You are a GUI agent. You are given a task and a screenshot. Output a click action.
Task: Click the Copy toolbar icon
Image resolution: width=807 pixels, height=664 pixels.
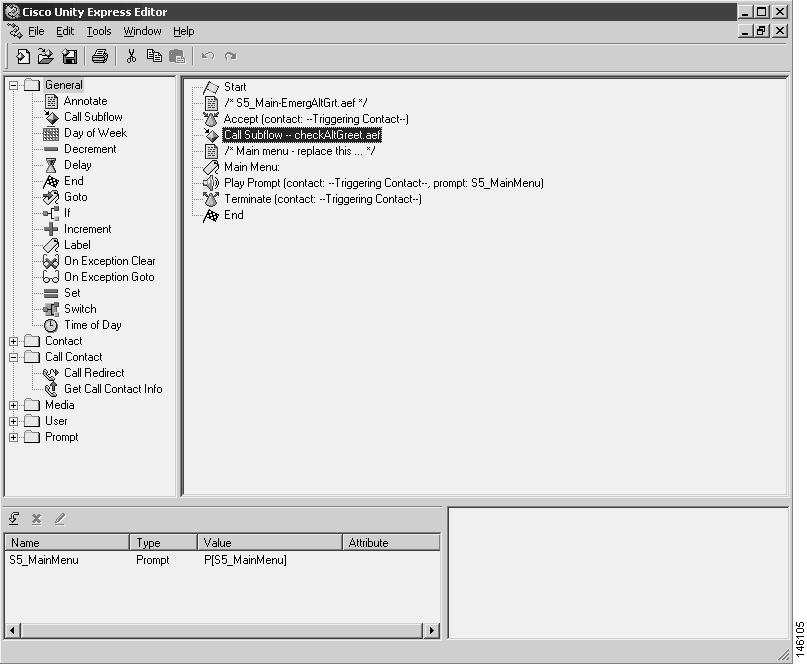154,56
